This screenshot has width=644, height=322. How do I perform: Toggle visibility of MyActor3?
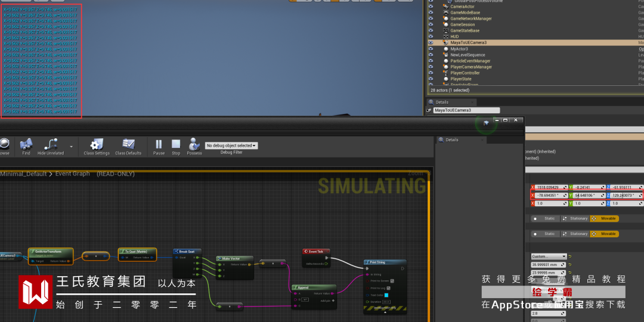(431, 48)
